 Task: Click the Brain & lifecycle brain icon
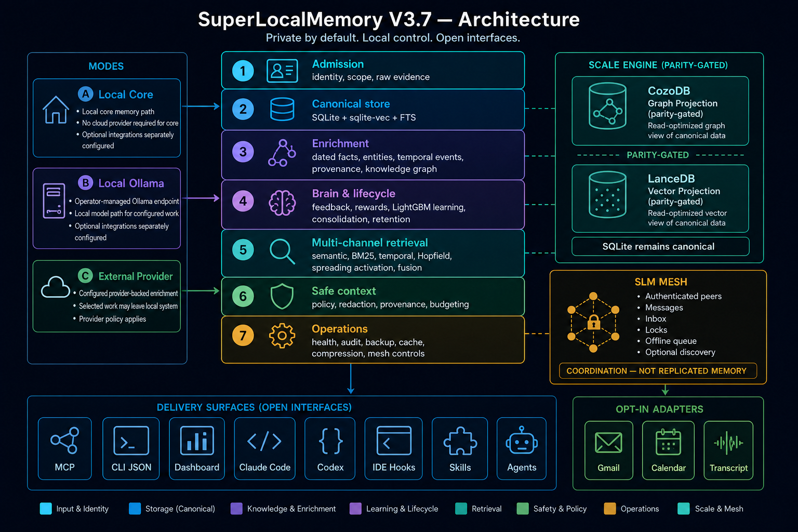pyautogui.click(x=282, y=203)
